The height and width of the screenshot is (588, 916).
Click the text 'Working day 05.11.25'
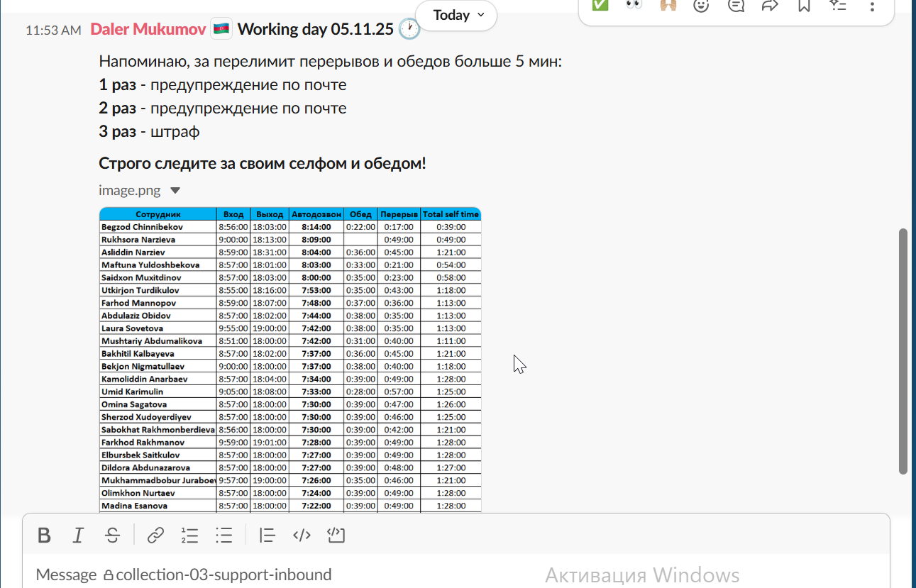(x=315, y=29)
